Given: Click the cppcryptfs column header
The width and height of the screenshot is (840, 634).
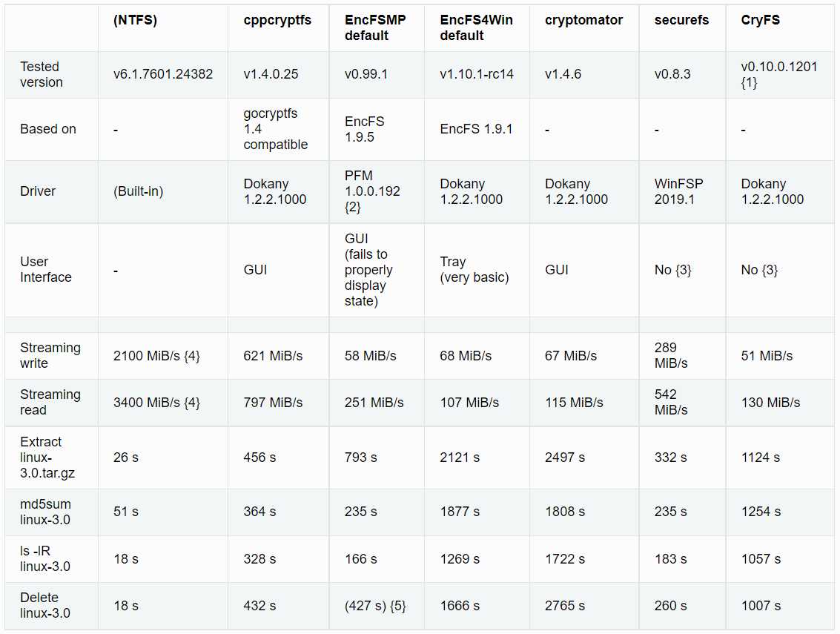Looking at the screenshot, I should pos(277,20).
